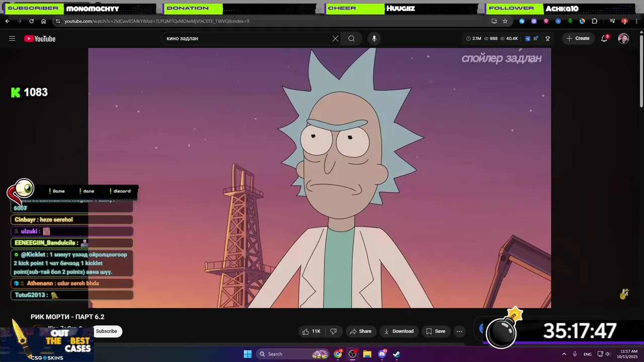644x362 pixels.
Task: Open File Explorer from taskbar
Action: [x=367, y=354]
